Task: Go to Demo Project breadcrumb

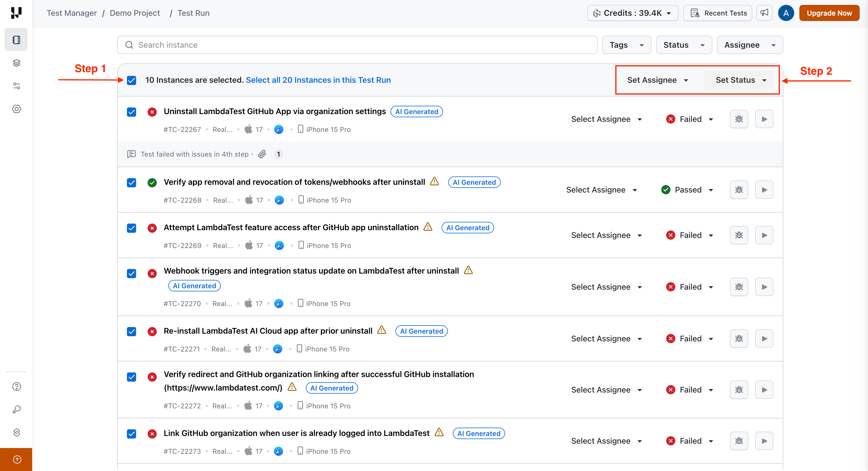Action: click(x=134, y=13)
